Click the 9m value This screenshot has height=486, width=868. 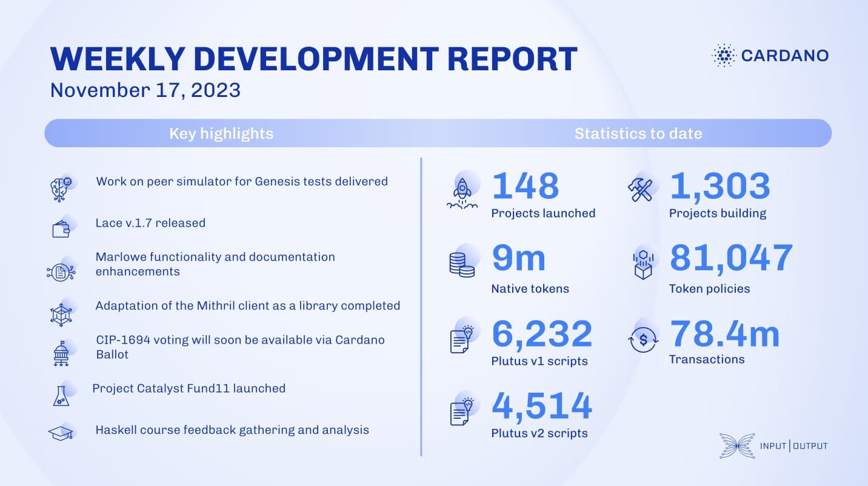(519, 258)
